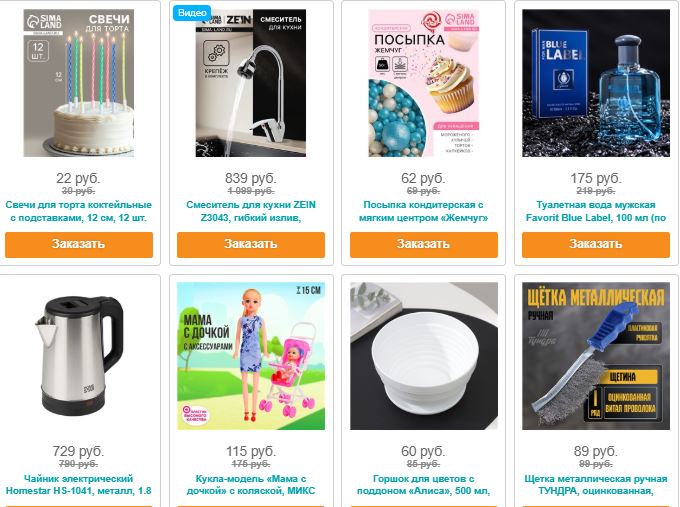The width and height of the screenshot is (680, 507).
Task: Order the Жемчуг sprinkles for 62 руб.
Action: pyautogui.click(x=424, y=245)
